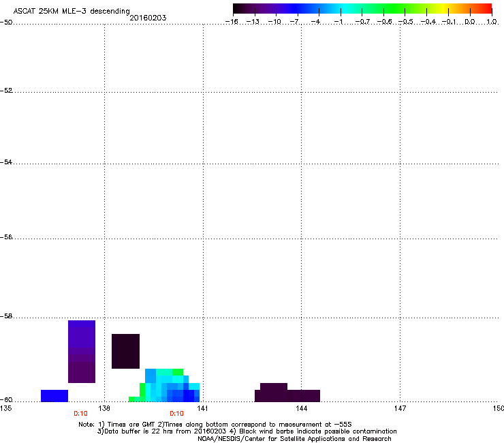Click the red time label left of 141
This screenshot has width=504, height=443.
pos(176,414)
